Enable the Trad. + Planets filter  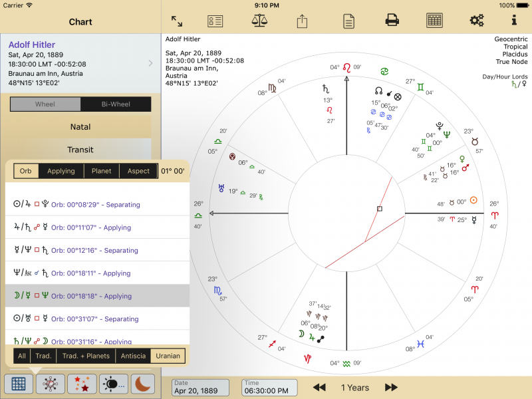coord(86,356)
